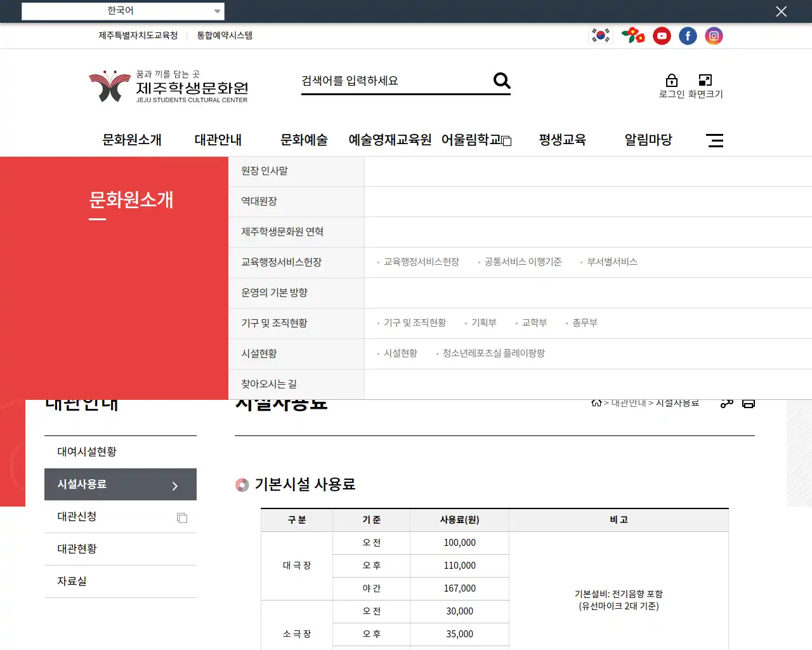
Task: Open 자료실 sidebar item
Action: pyautogui.click(x=121, y=581)
